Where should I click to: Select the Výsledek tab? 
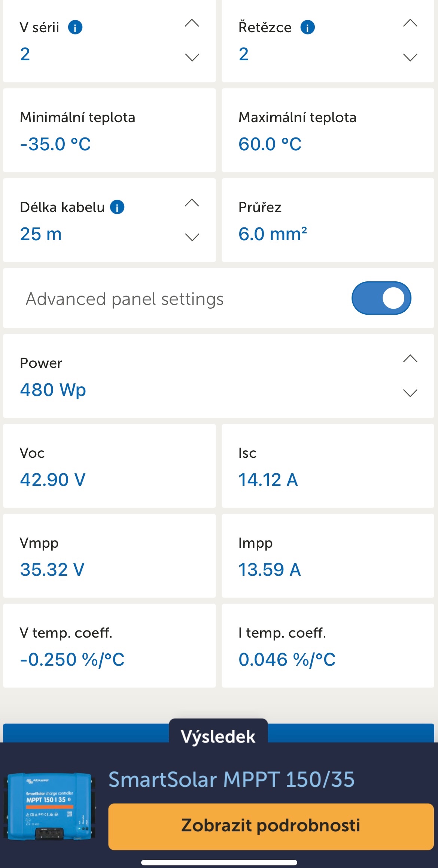[218, 737]
